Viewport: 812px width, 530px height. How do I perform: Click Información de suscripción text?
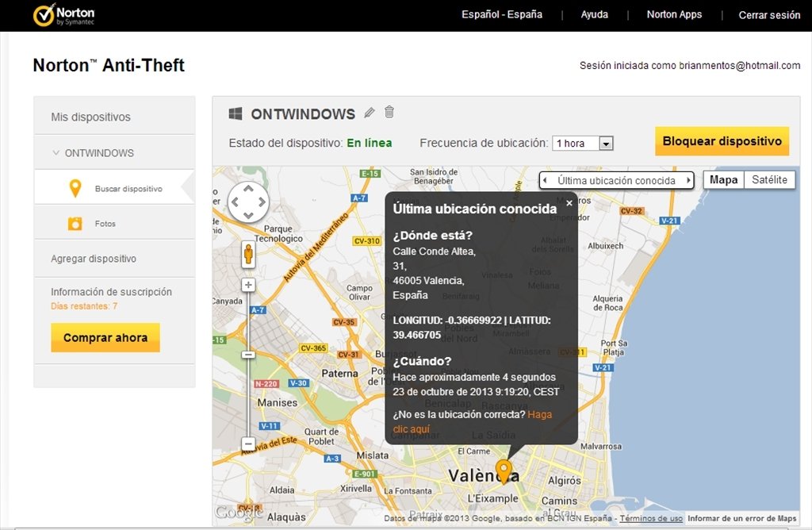pyautogui.click(x=111, y=292)
